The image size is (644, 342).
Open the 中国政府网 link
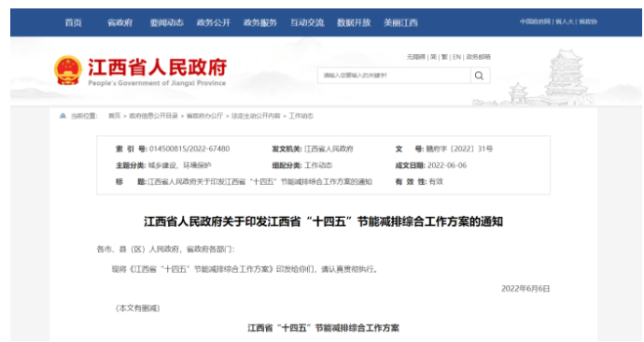click(535, 21)
